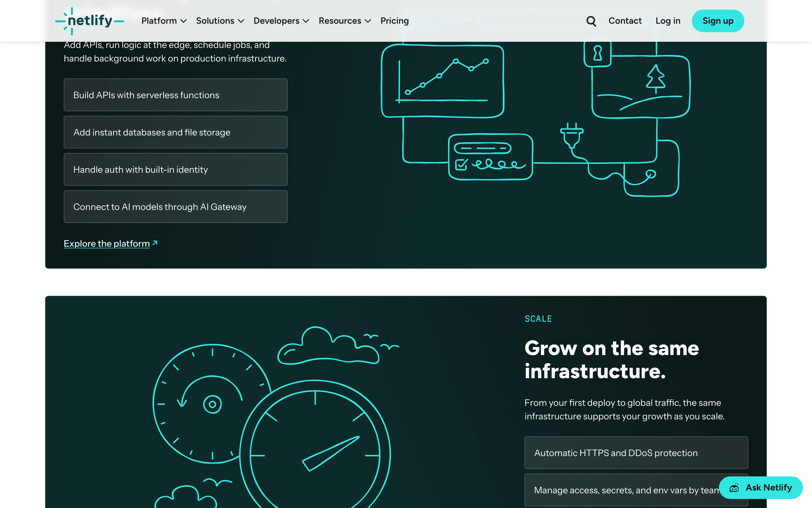Click the Sign up button
The width and height of the screenshot is (812, 508).
click(718, 21)
